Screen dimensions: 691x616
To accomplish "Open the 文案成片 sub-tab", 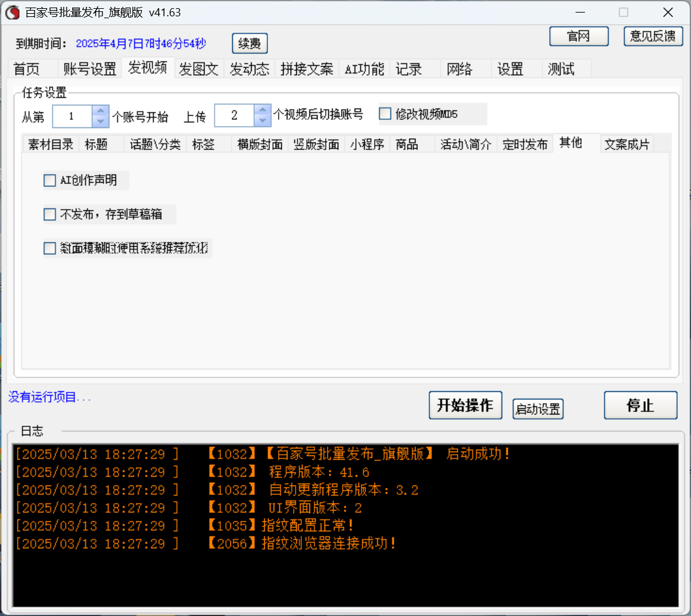I will point(626,144).
